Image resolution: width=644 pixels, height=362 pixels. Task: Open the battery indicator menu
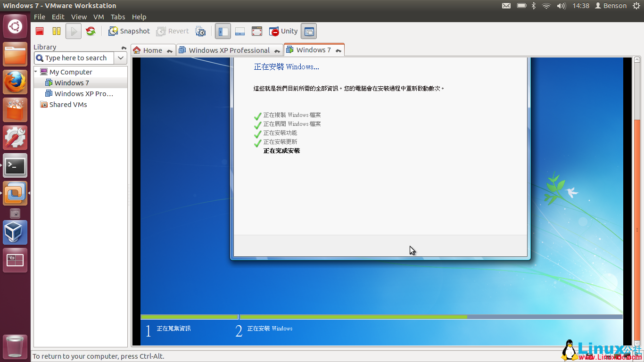521,6
